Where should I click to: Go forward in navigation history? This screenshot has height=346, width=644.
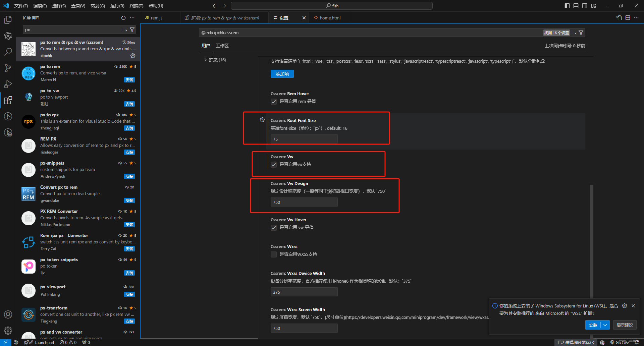click(224, 6)
